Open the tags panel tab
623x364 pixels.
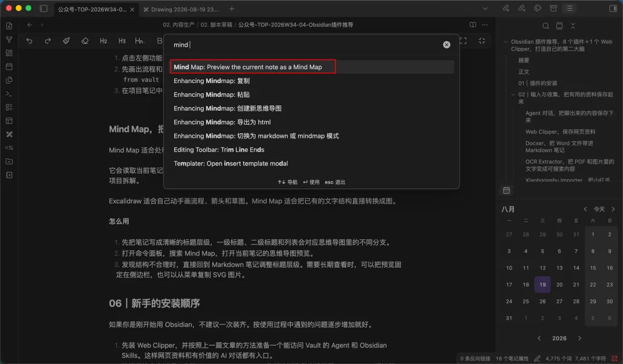538,8
